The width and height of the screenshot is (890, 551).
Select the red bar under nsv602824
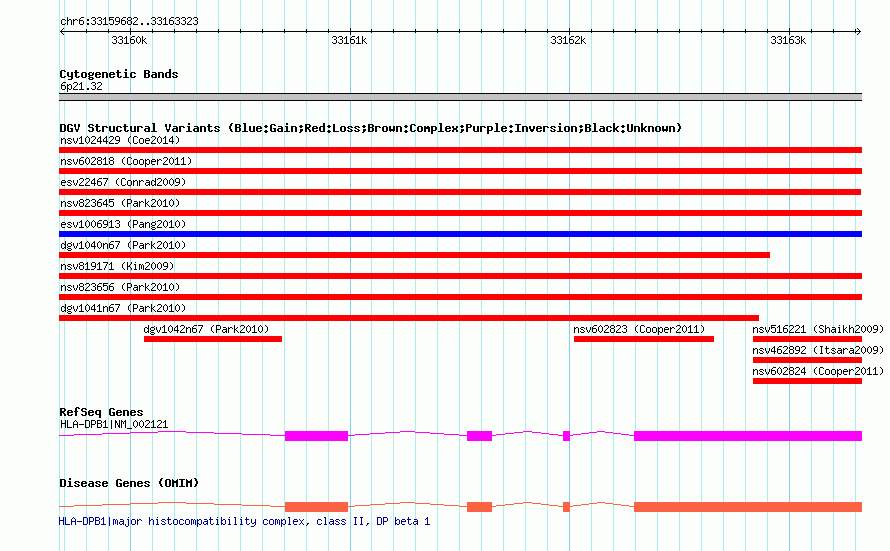point(807,381)
